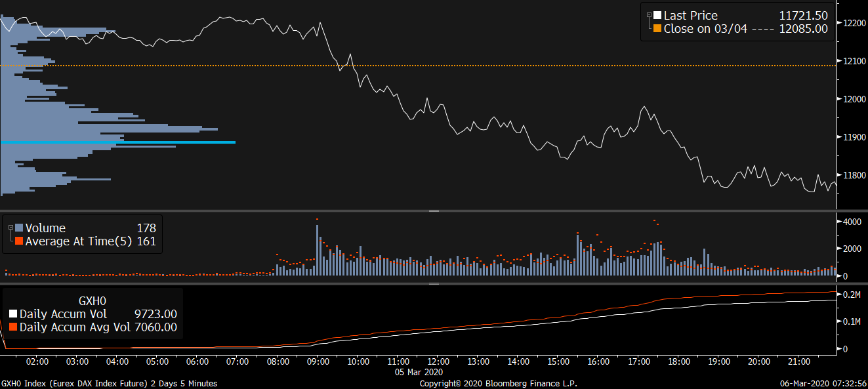The image size is (868, 389).
Task: Click the 13:00 time axis label
Action: [478, 361]
